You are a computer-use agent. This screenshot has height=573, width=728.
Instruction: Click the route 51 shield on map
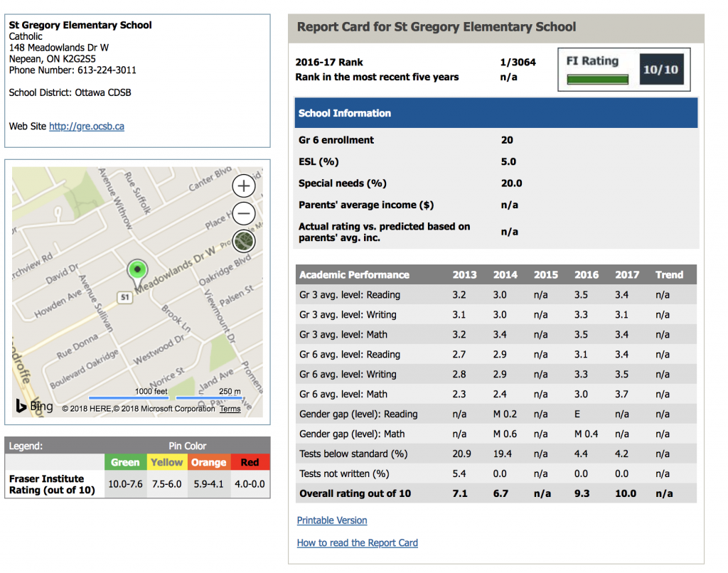[125, 297]
